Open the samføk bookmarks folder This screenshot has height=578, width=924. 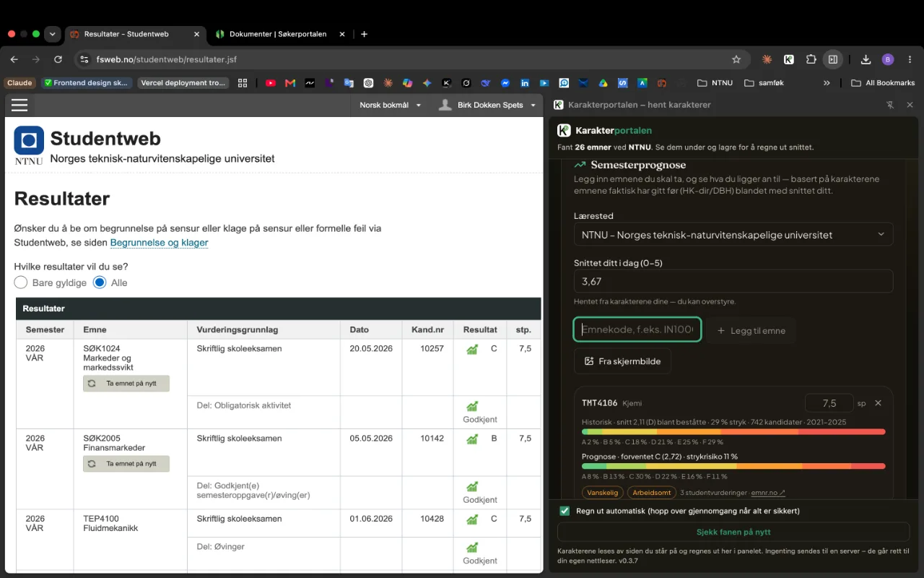point(764,83)
